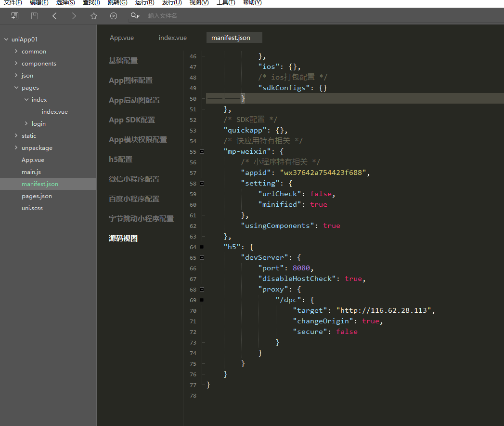The image size is (504, 426).
Task: Collapse the "mp-weixin" code fold marker
Action: pyautogui.click(x=202, y=151)
